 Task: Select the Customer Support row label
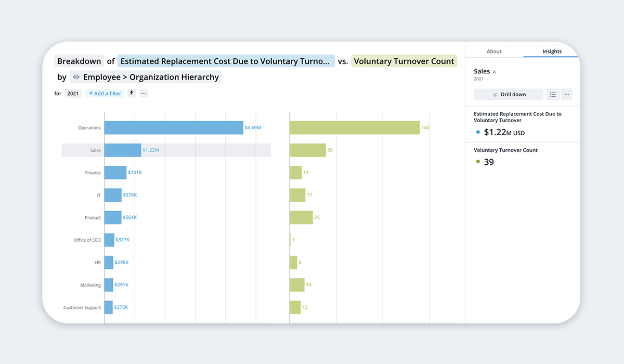(x=82, y=307)
